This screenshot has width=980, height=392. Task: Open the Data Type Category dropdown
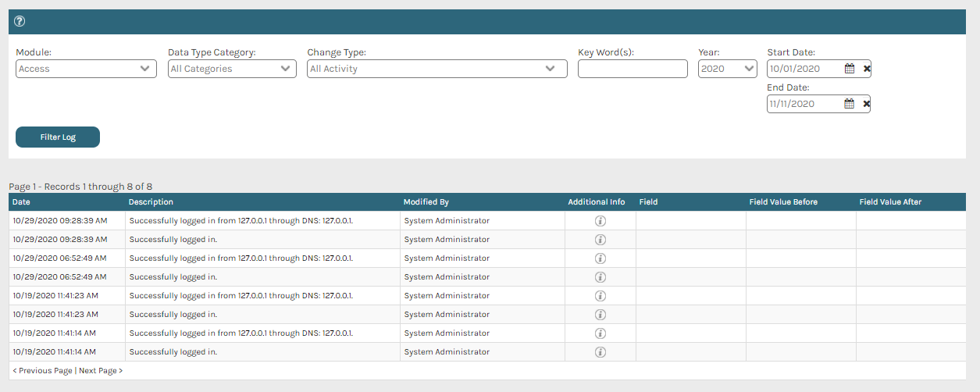point(232,69)
